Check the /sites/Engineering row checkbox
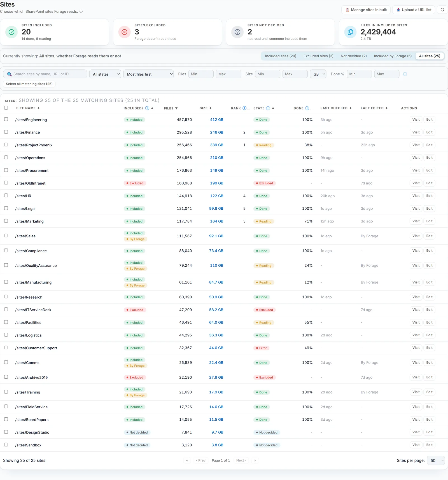Viewport: 448px width, 480px height. point(6,119)
